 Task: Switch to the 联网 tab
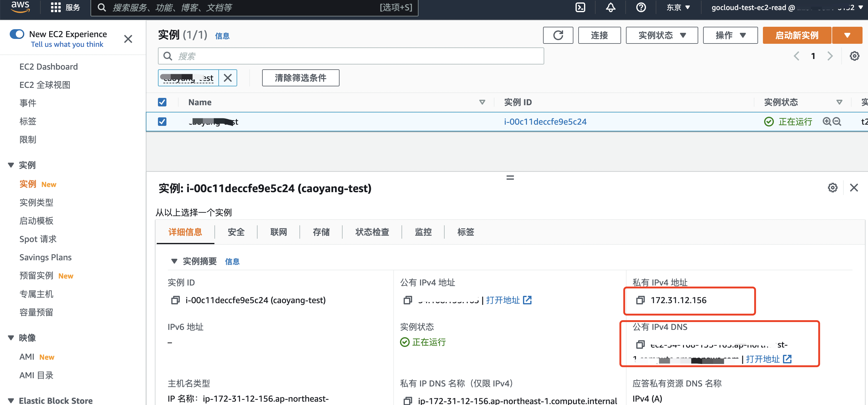click(x=279, y=232)
